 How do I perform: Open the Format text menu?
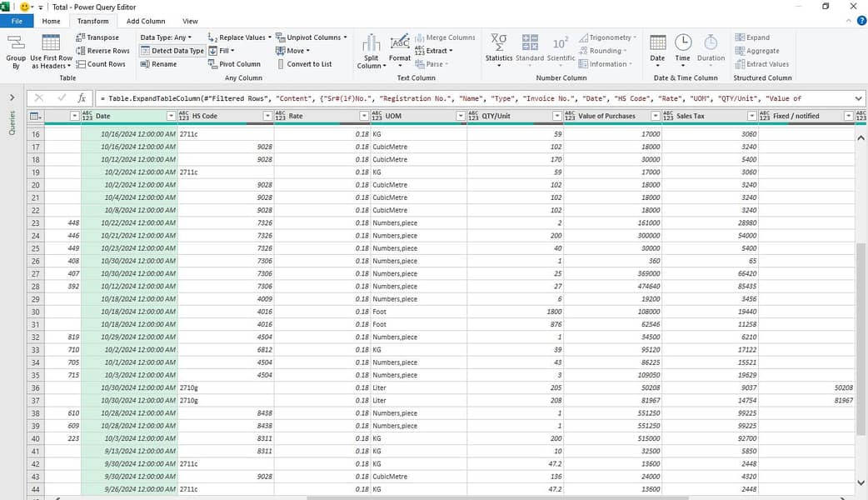point(400,52)
